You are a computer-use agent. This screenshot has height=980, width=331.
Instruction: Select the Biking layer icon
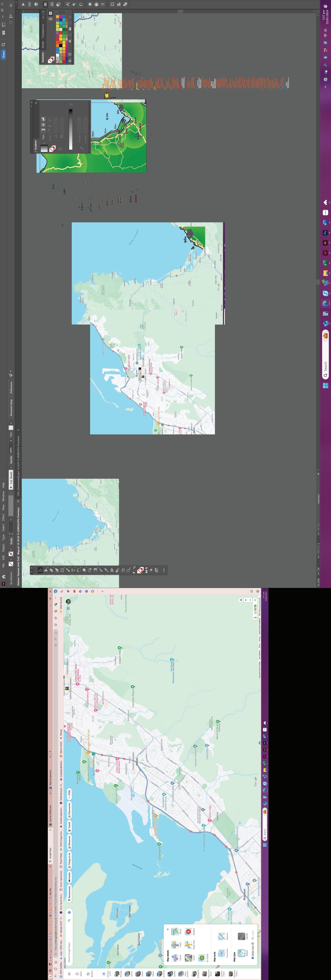coord(175,932)
